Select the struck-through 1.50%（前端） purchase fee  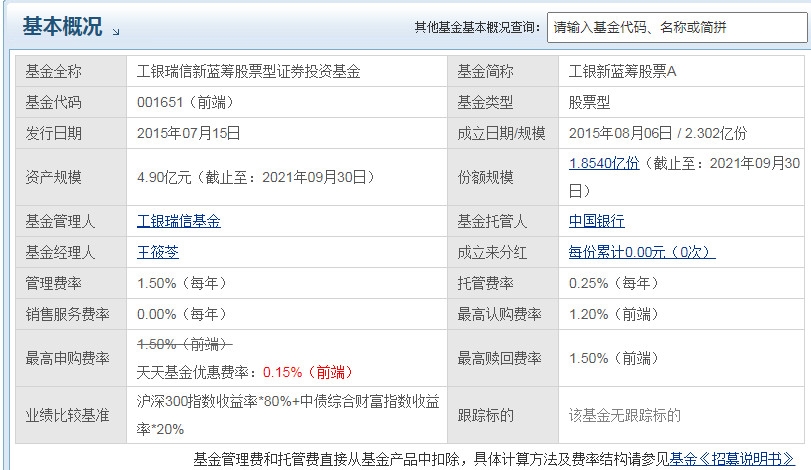(x=185, y=344)
